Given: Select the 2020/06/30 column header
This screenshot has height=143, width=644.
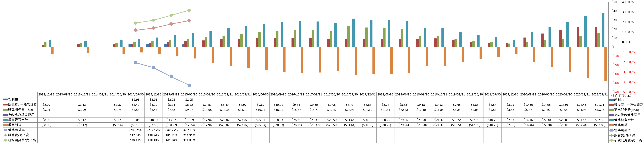Looking at the screenshot, I should click(546, 95).
